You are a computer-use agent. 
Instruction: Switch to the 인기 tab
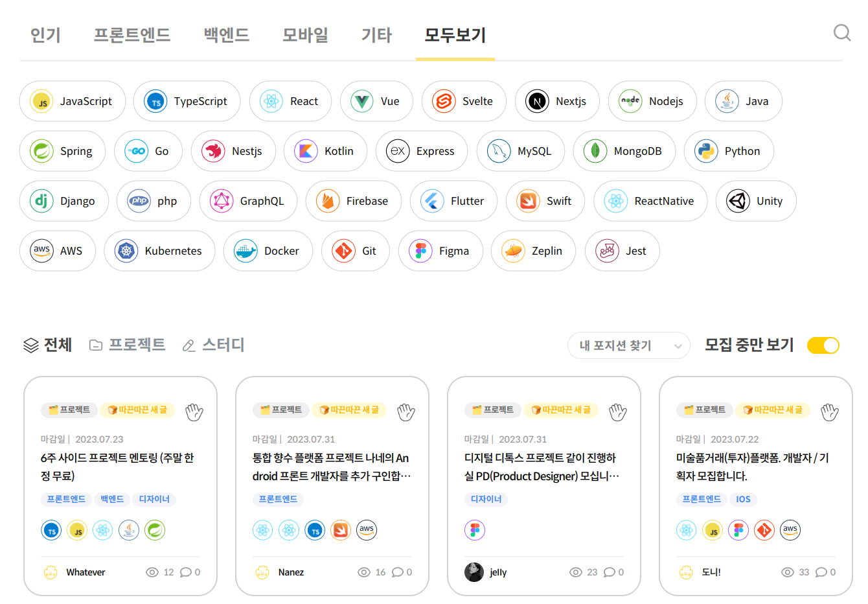(45, 35)
